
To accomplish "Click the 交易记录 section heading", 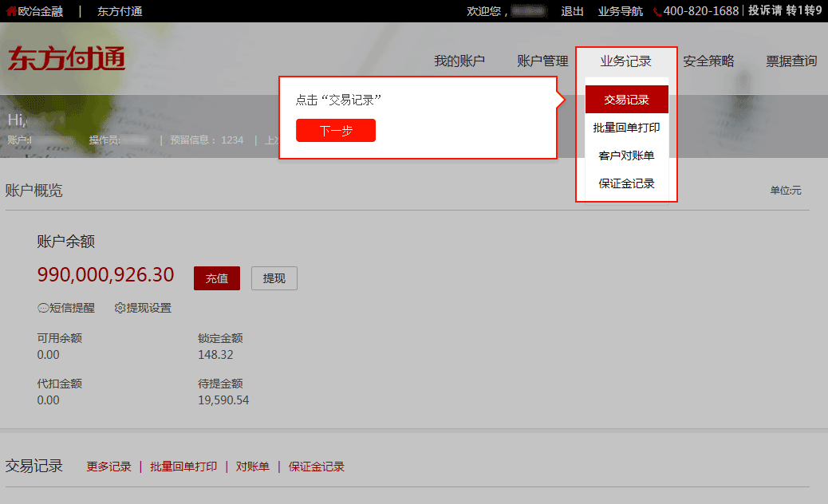I will click(x=34, y=466).
